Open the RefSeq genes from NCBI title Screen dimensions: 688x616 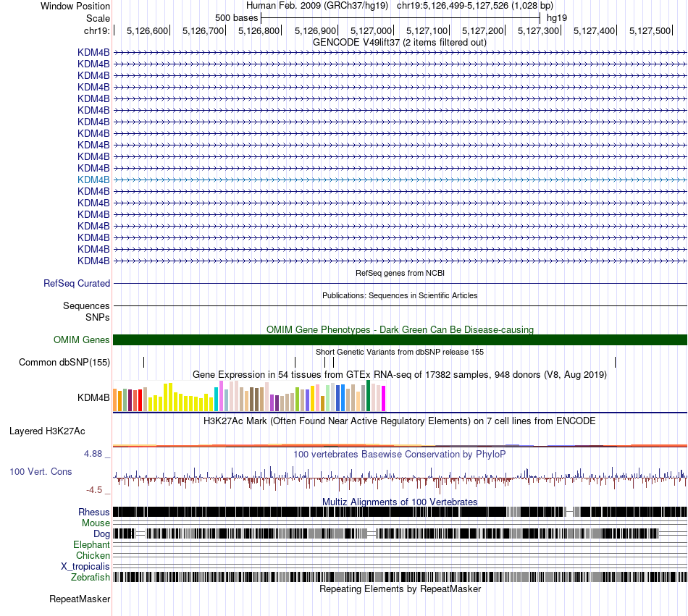tap(400, 273)
